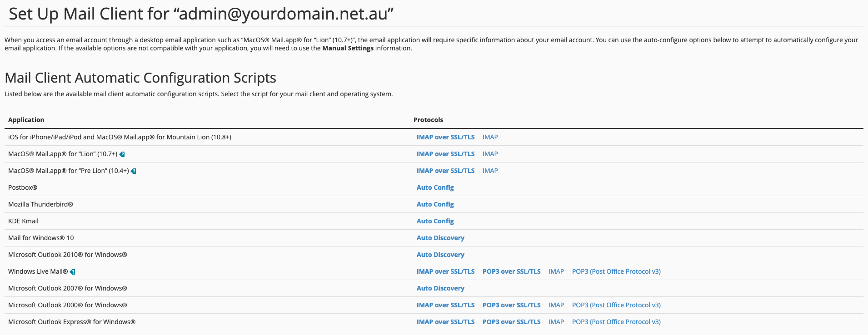Open POP3 (Post Office Protocol v3) for Outlook Express
Viewport: 868px width, 335px height.
[616, 322]
